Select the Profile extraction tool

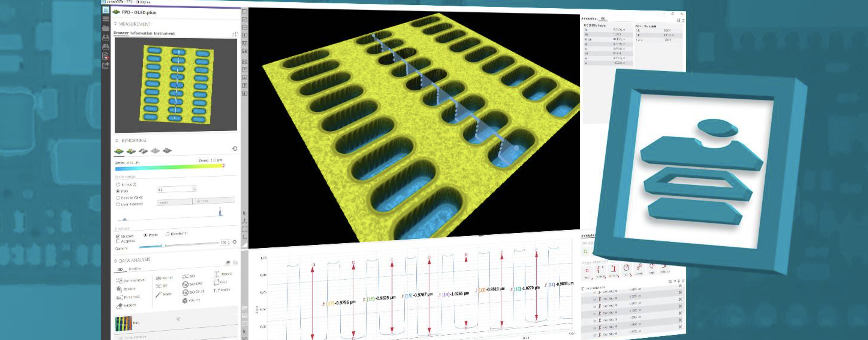point(222,290)
